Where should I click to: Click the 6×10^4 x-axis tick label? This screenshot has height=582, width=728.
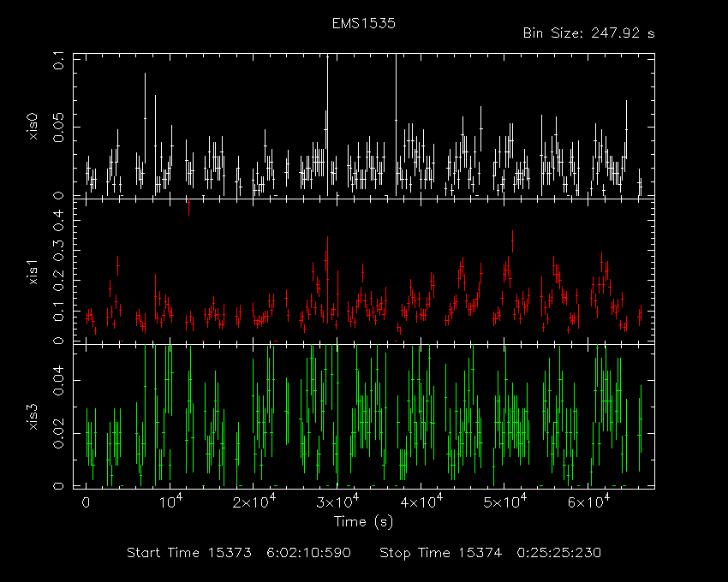[x=588, y=502]
